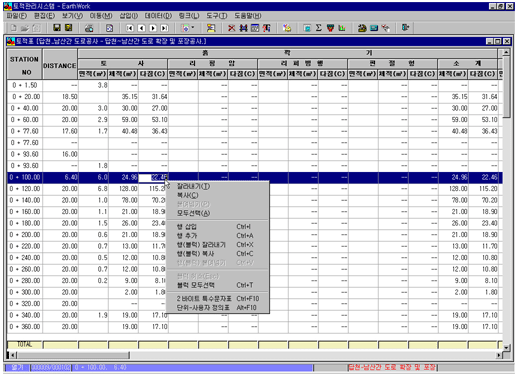Select 행(블럭) 잘라내기 context entry
This screenshot has width=517, height=377.
pyautogui.click(x=217, y=245)
